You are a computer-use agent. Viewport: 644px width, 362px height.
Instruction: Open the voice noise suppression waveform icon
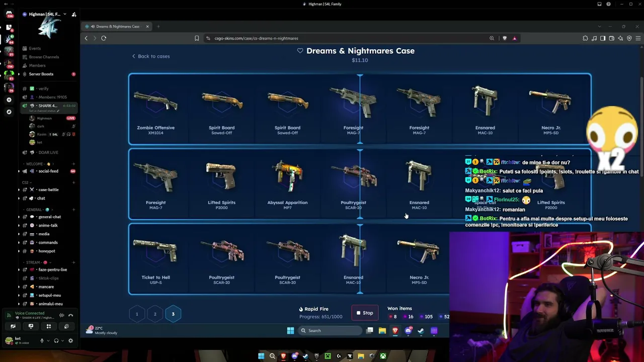[x=61, y=315]
